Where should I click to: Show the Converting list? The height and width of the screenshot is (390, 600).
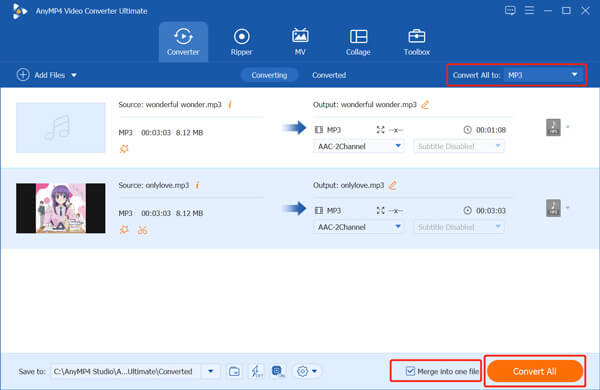click(269, 75)
